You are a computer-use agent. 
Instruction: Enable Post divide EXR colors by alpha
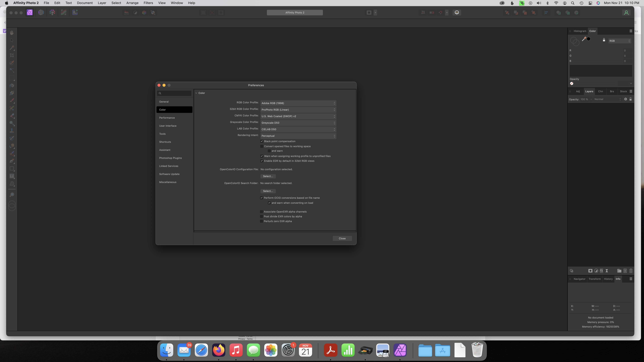tap(261, 216)
